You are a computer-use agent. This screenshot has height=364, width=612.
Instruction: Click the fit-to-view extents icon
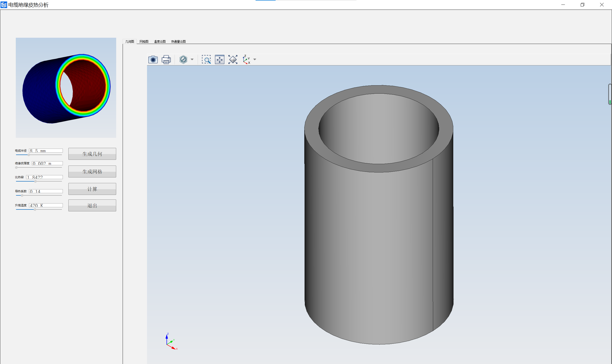tap(233, 60)
